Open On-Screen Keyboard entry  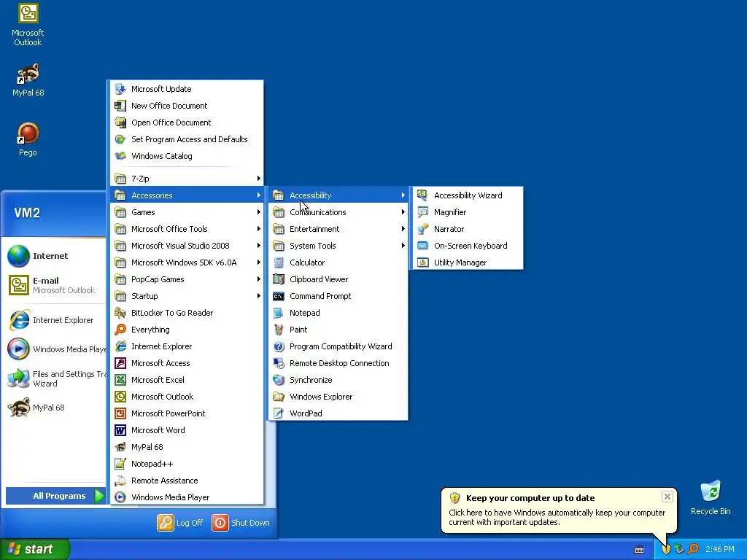tap(468, 246)
